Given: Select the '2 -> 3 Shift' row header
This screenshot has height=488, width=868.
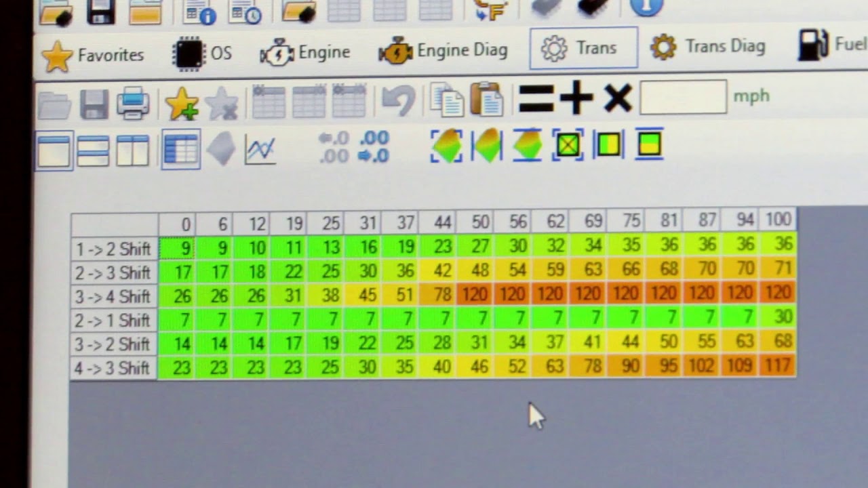Looking at the screenshot, I should 114,272.
